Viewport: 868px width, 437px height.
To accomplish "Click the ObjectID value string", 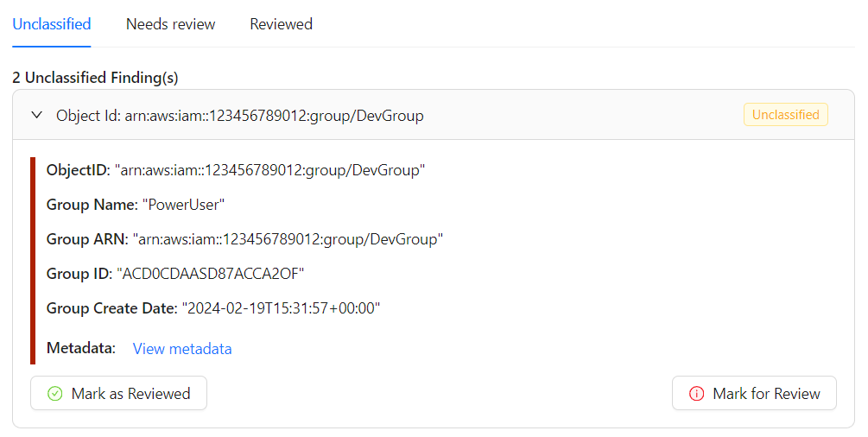I will [270, 170].
